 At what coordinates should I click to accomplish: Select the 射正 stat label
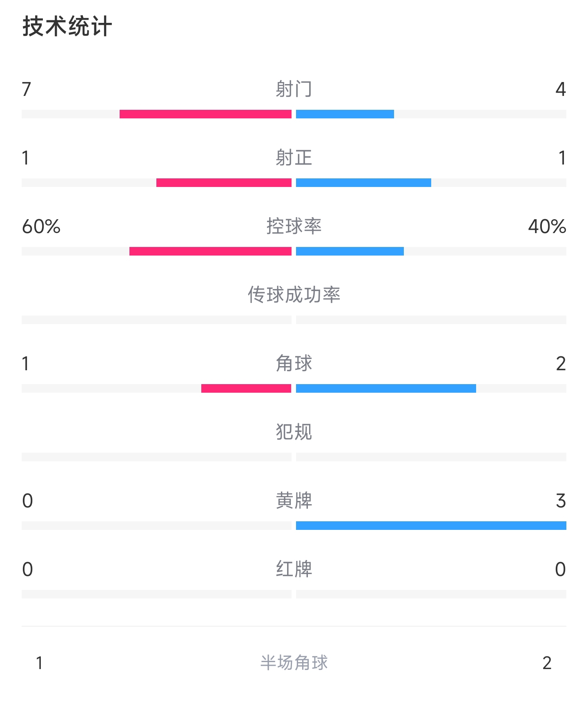(294, 158)
